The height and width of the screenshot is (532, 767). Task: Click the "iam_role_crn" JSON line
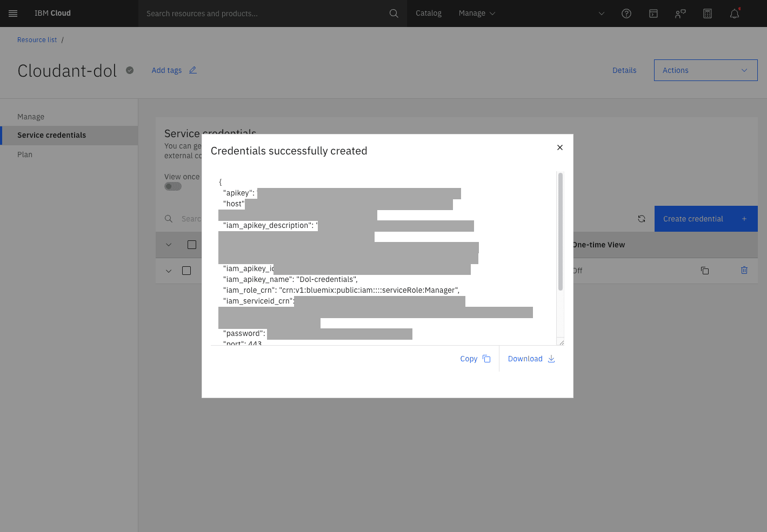pyautogui.click(x=341, y=290)
